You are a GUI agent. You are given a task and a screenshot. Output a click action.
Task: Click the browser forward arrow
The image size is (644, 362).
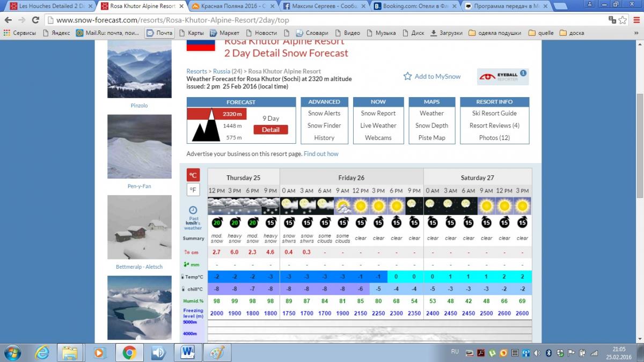click(x=22, y=20)
